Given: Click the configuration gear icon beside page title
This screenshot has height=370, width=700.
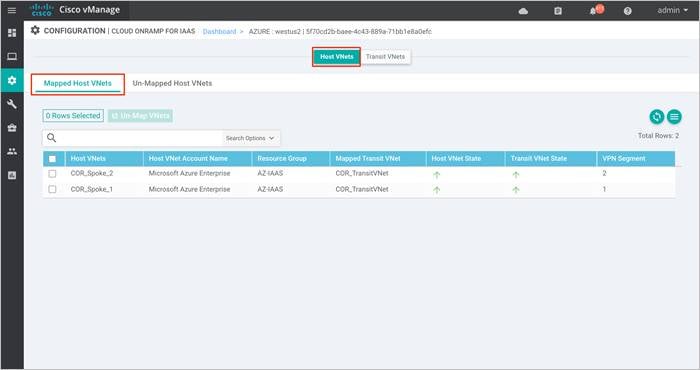Looking at the screenshot, I should coord(35,30).
